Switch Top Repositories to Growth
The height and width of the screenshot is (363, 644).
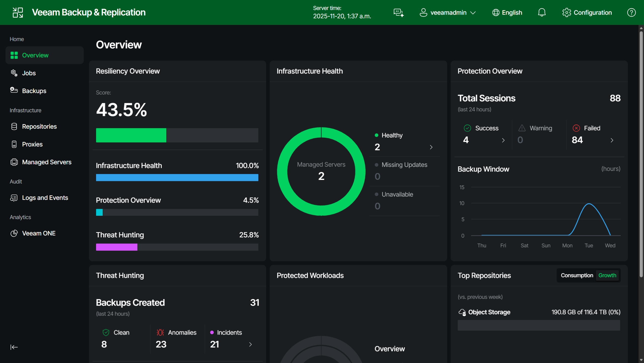click(x=607, y=275)
